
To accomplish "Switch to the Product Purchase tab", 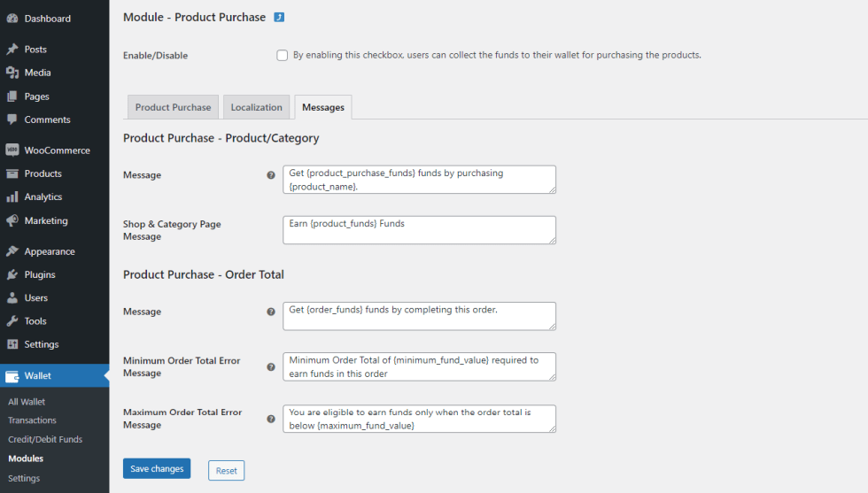I will tap(173, 107).
